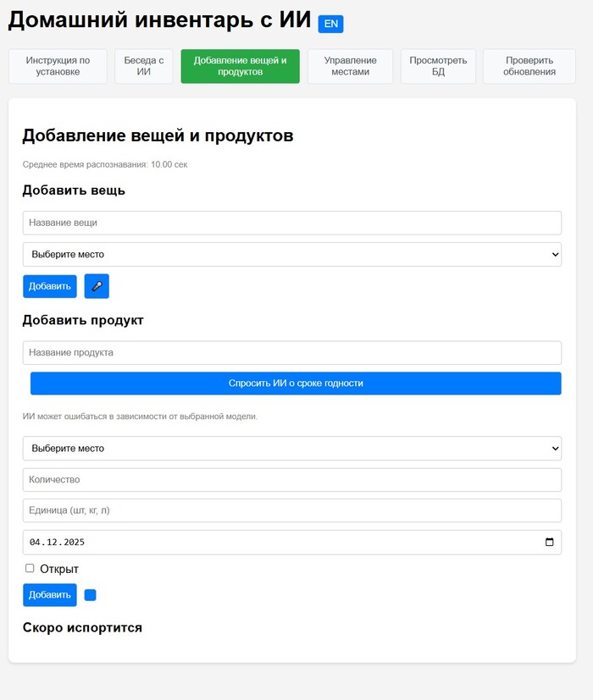
Task: Go to Управление местами tab
Action: (x=350, y=66)
